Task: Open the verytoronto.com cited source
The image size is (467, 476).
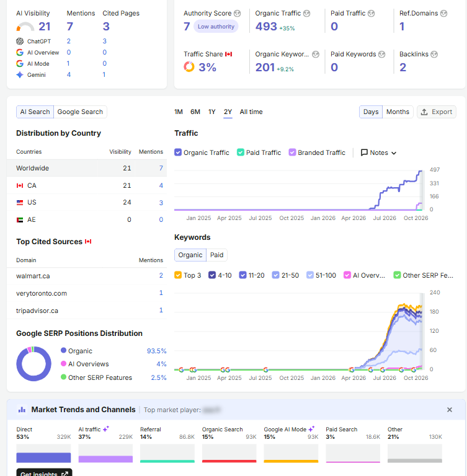Action: (x=42, y=293)
